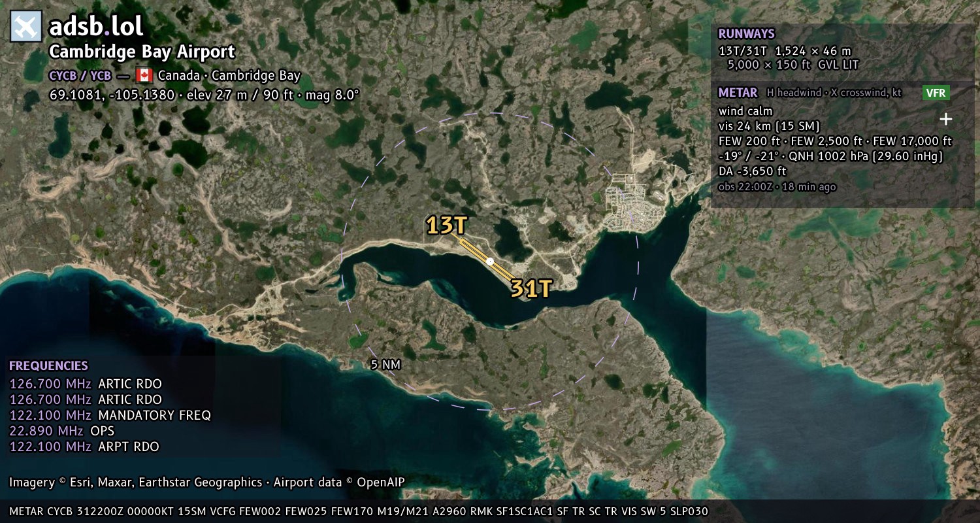Click the 13T/31T runway dimensions row
980x523 pixels.
(789, 58)
